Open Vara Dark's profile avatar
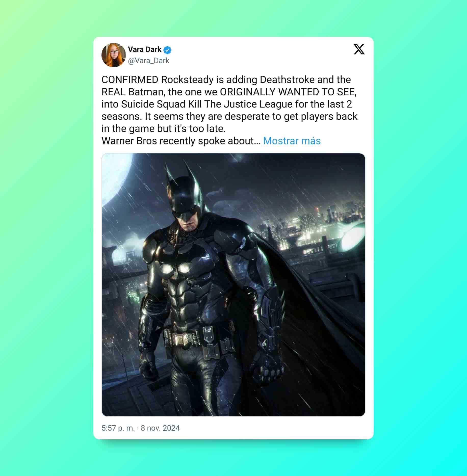Viewport: 467px width, 476px height. click(113, 55)
